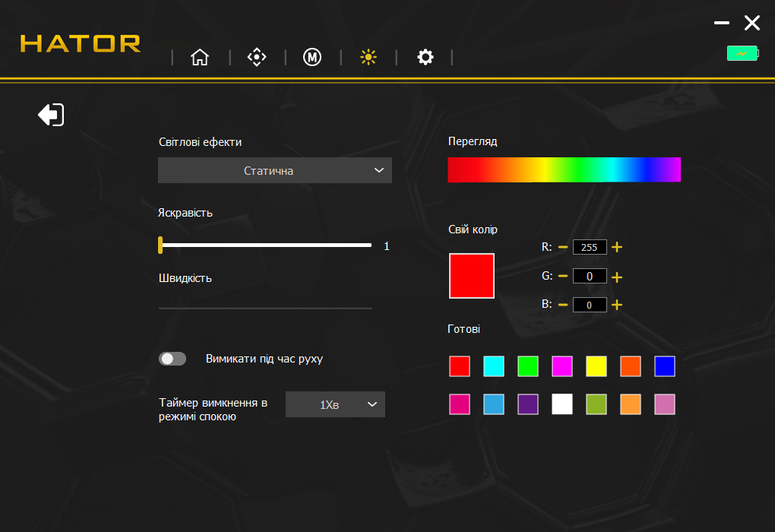Click the R value input field

point(590,247)
